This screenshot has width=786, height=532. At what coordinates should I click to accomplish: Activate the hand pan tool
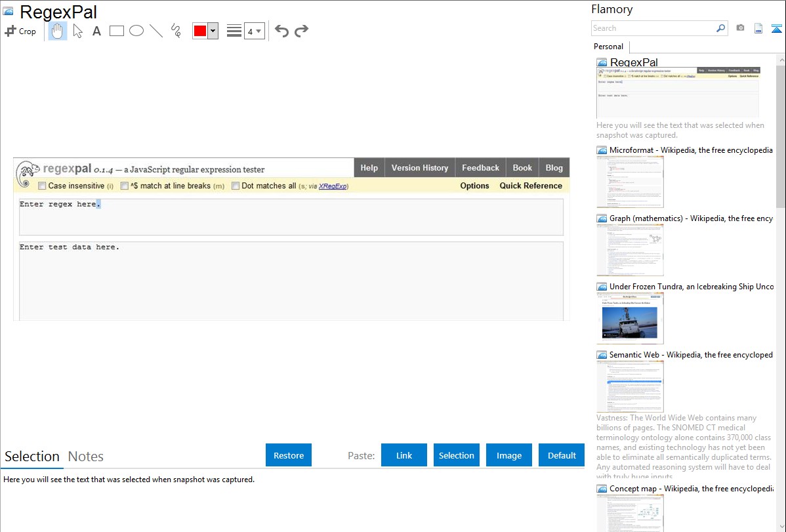58,31
